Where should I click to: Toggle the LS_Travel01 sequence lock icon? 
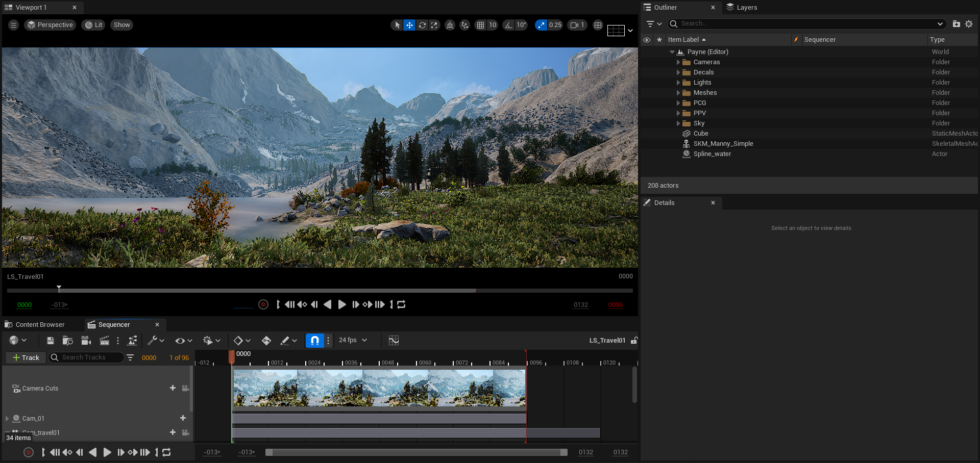634,341
